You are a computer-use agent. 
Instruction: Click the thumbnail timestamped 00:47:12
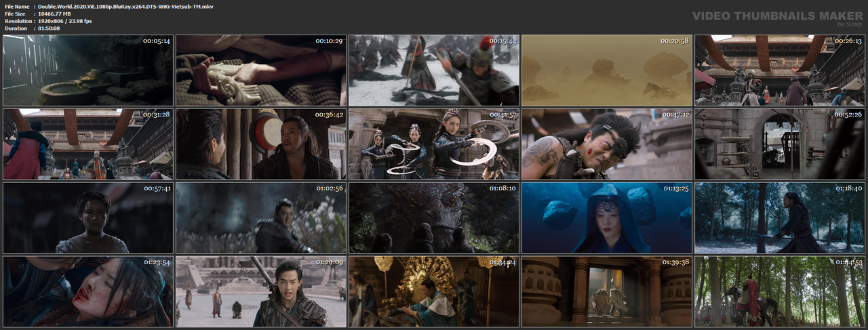(607, 144)
